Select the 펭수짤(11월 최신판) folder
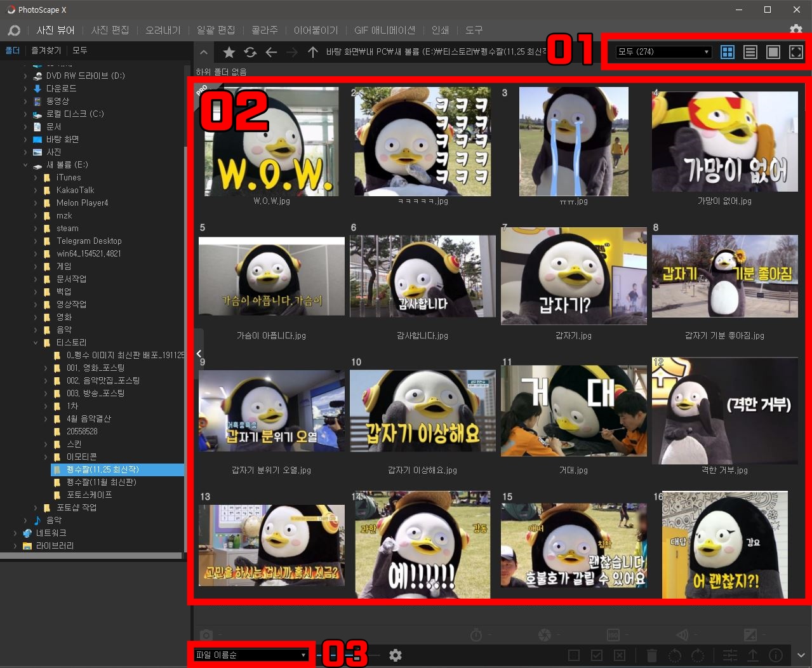812x668 pixels. pyautogui.click(x=102, y=483)
